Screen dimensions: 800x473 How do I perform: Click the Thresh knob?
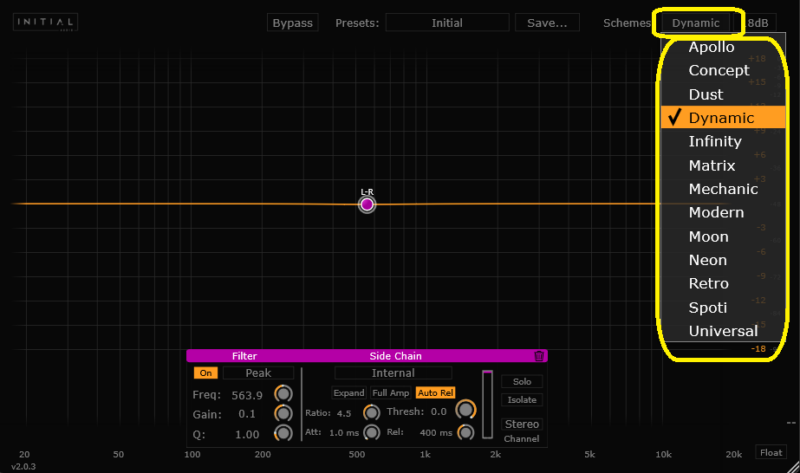[464, 410]
